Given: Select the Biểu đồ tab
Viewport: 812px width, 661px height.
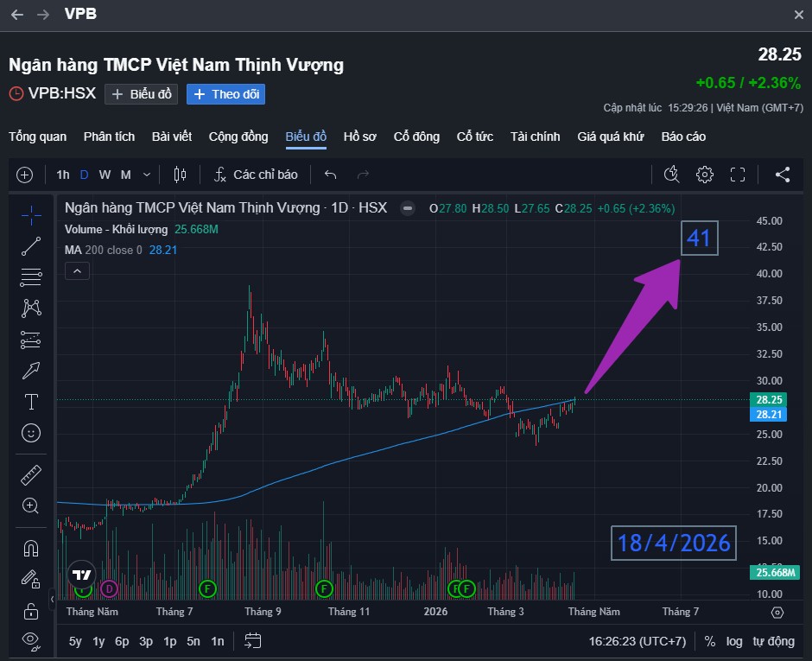Looking at the screenshot, I should pyautogui.click(x=306, y=137).
